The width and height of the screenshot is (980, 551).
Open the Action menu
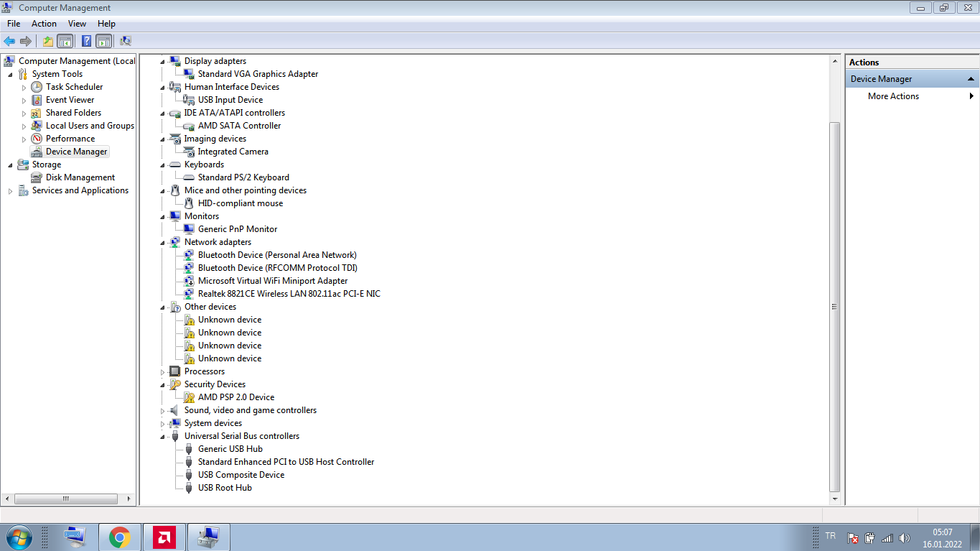pos(44,24)
